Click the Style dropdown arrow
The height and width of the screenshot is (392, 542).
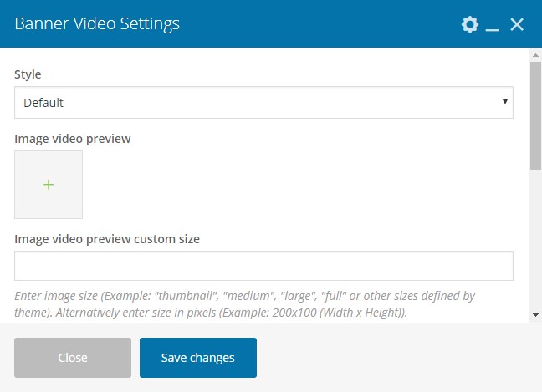(x=505, y=102)
